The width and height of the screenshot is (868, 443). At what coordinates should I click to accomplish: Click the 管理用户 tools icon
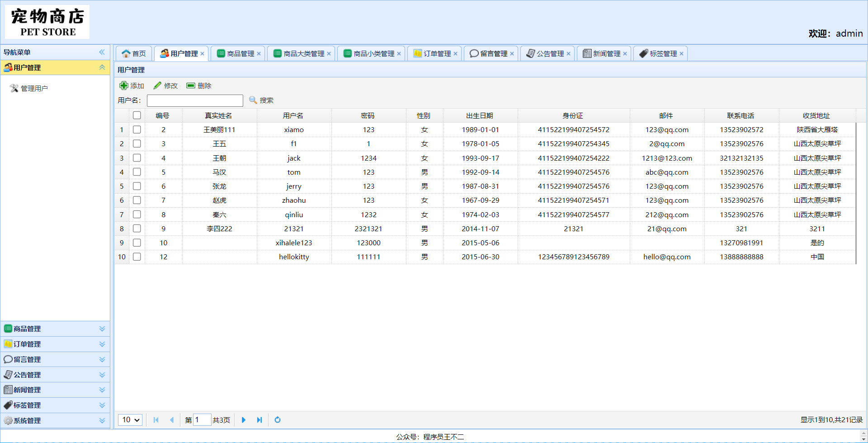[14, 88]
